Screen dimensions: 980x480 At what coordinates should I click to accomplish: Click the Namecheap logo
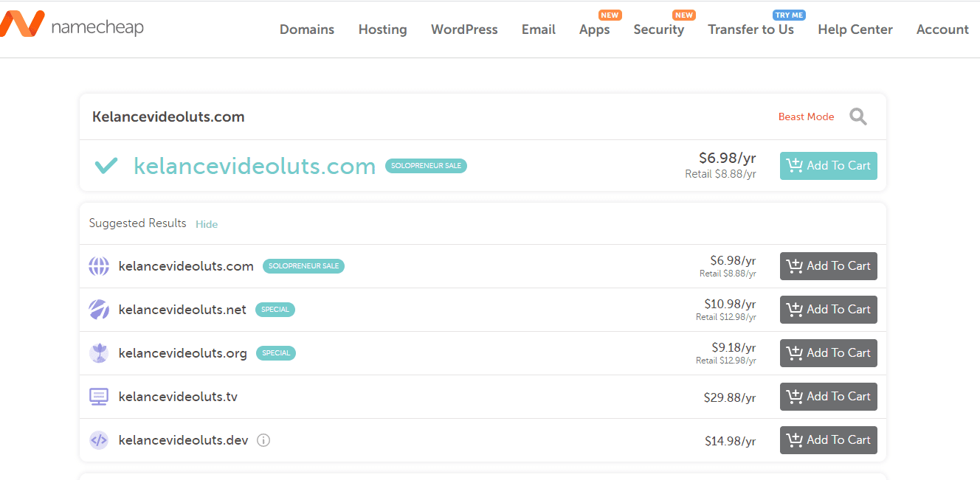point(72,25)
